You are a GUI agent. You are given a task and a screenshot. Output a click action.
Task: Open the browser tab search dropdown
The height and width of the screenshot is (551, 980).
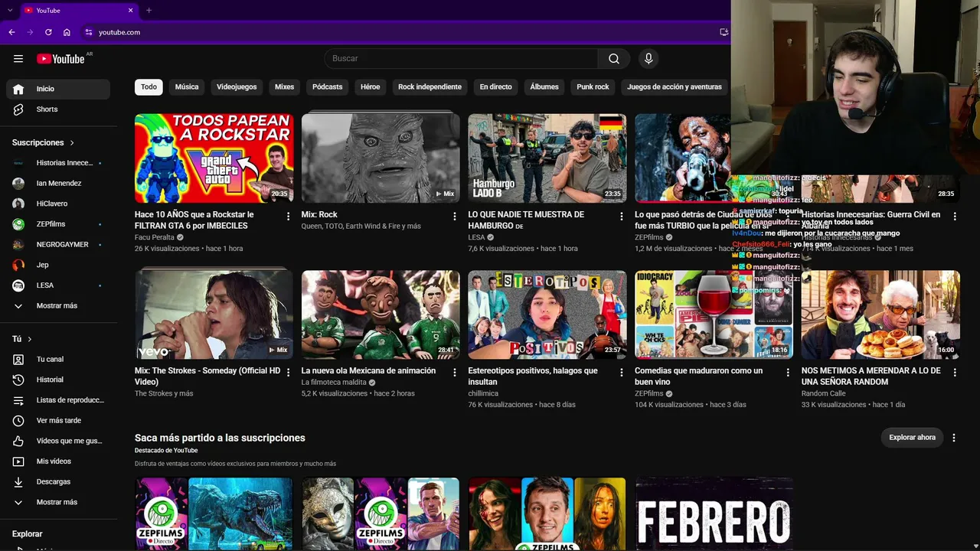(x=10, y=11)
